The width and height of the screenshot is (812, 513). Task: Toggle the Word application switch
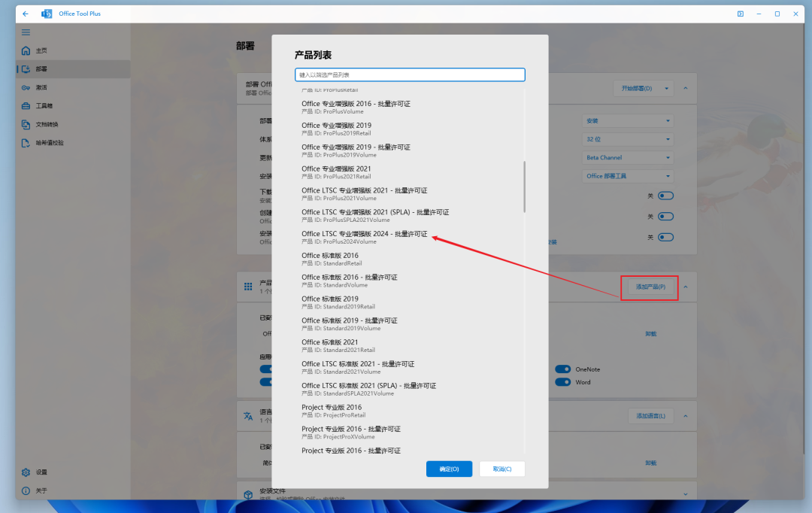[563, 382]
